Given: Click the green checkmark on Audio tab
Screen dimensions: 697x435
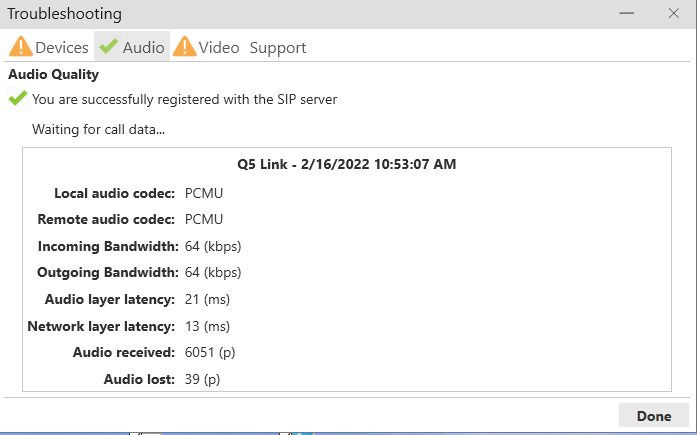Looking at the screenshot, I should tap(108, 46).
